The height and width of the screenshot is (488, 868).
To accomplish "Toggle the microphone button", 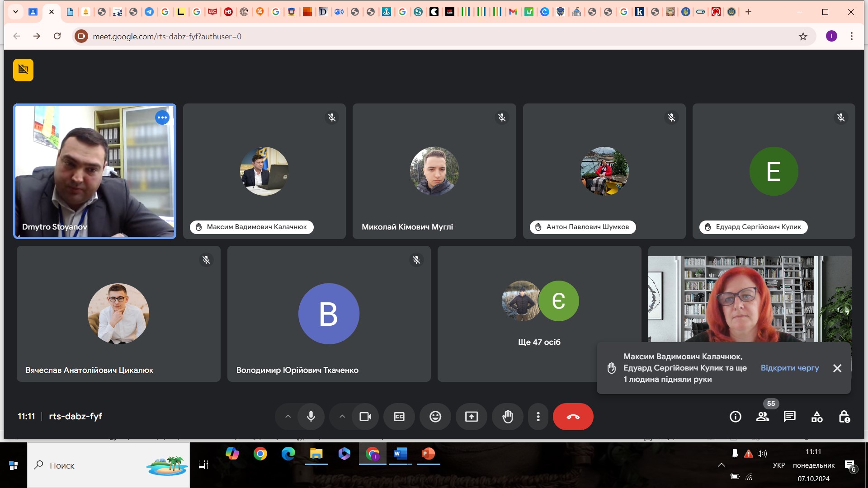I will coord(311,417).
